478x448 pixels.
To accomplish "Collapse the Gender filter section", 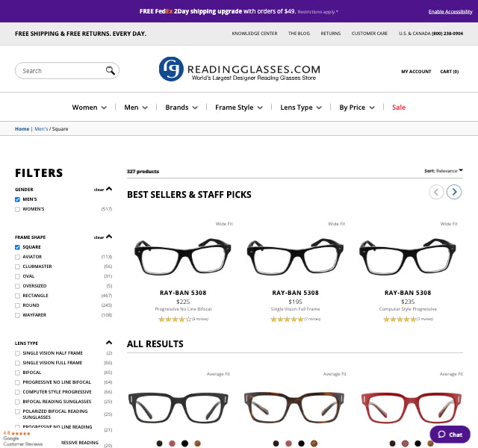I will tap(109, 189).
